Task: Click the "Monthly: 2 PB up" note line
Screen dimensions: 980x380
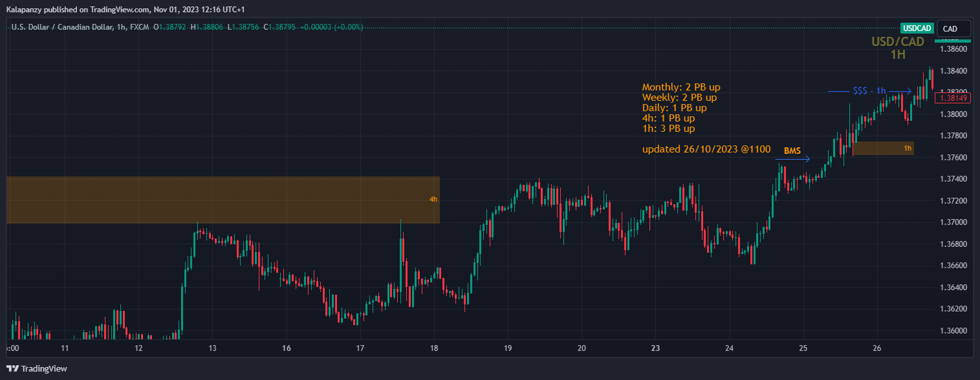Action: click(681, 87)
